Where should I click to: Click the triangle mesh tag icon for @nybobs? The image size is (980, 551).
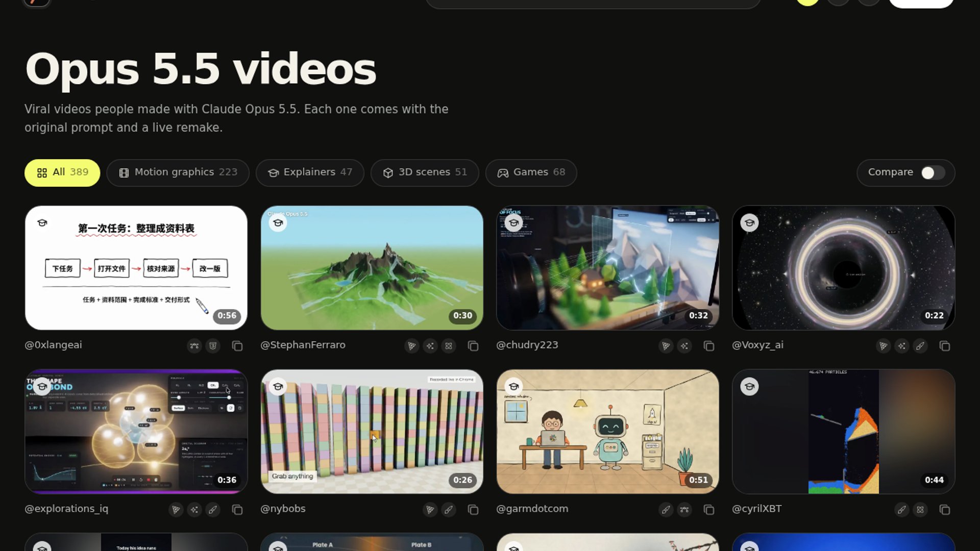430,510
